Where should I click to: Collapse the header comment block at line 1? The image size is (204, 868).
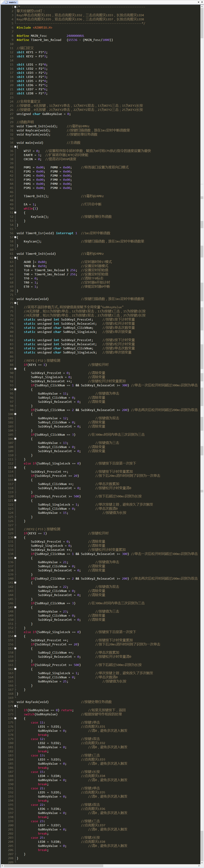coord(15,7)
